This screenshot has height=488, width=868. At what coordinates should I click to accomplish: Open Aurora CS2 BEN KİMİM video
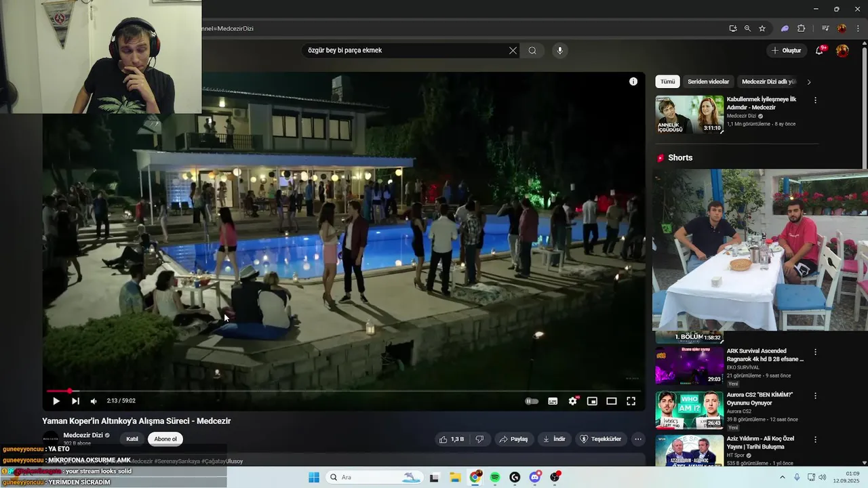tap(689, 409)
